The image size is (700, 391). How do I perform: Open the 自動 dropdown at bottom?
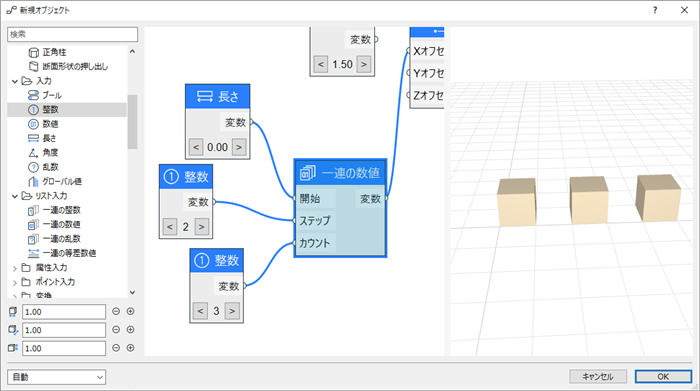click(57, 377)
